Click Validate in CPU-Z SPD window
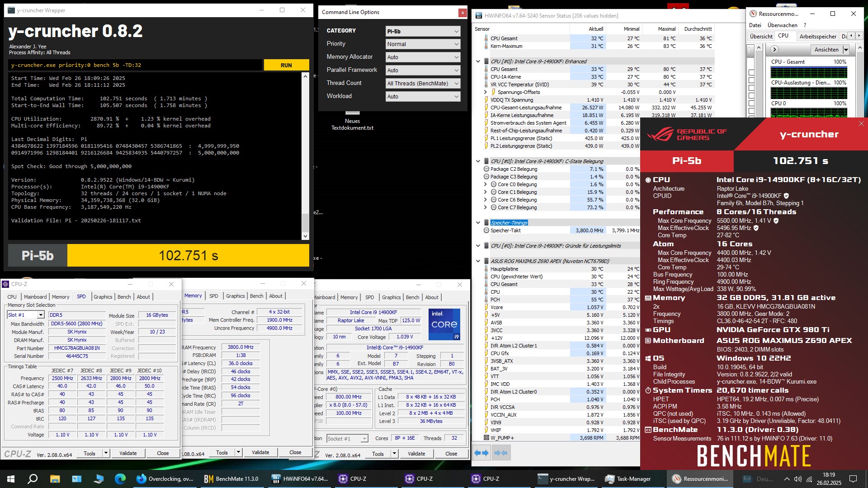 (x=128, y=453)
